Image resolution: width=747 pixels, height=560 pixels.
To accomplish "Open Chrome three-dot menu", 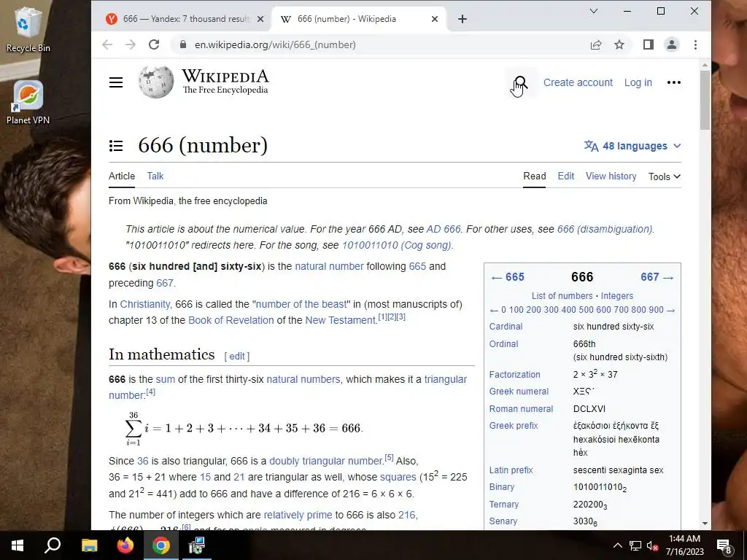I will tap(695, 44).
